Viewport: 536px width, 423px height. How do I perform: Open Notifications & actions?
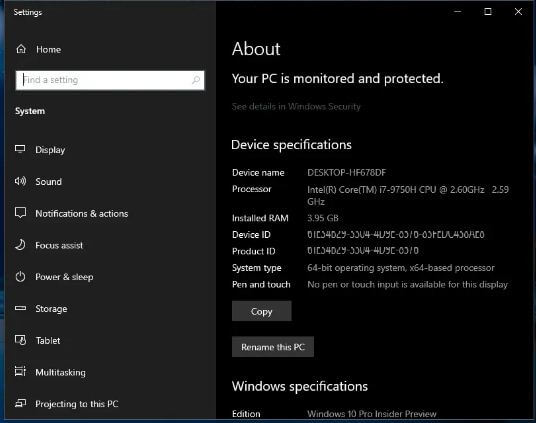tap(82, 213)
